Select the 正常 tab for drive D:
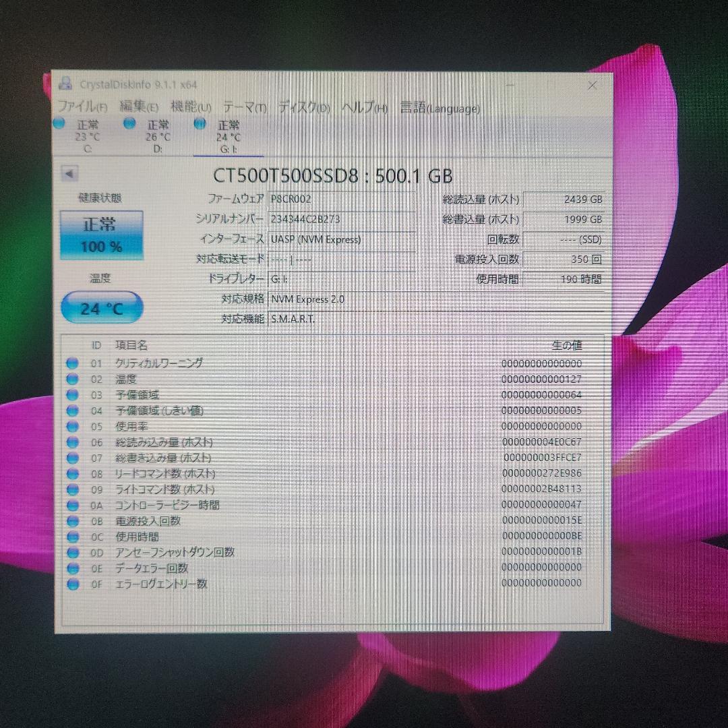This screenshot has height=728, width=728. pyautogui.click(x=157, y=125)
